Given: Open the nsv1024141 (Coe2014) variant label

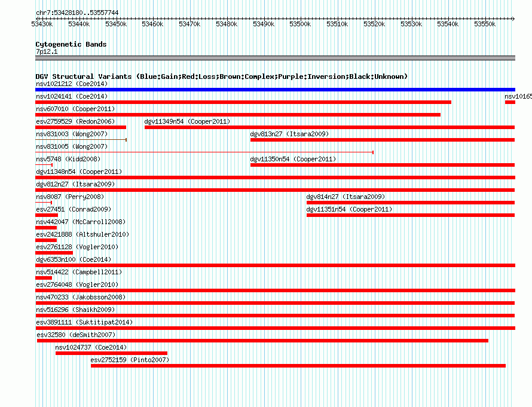Looking at the screenshot, I should (72, 96).
